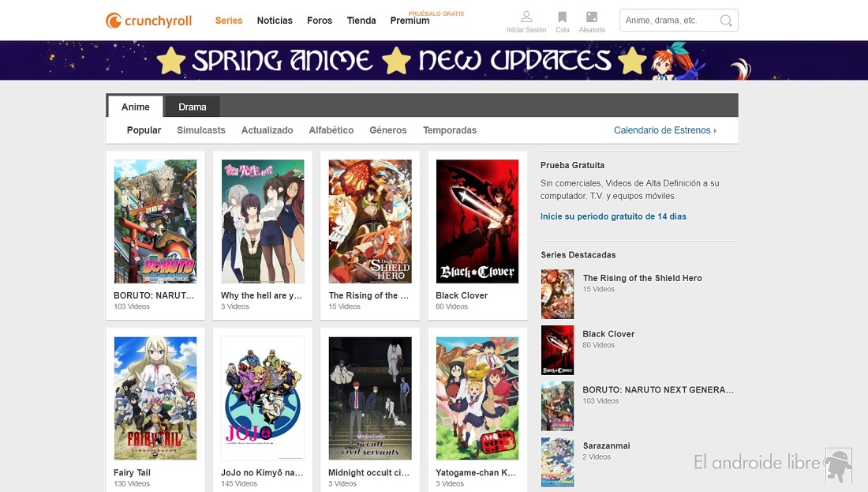
Task: Switch to the Drama tab
Action: [x=192, y=107]
